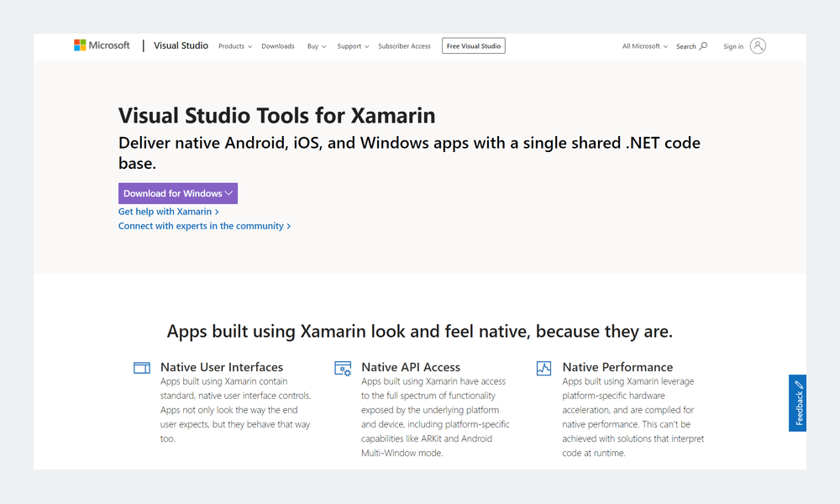Click the 'Deliver native Android, iOS' subtitle
The width and height of the screenshot is (840, 504).
point(409,153)
